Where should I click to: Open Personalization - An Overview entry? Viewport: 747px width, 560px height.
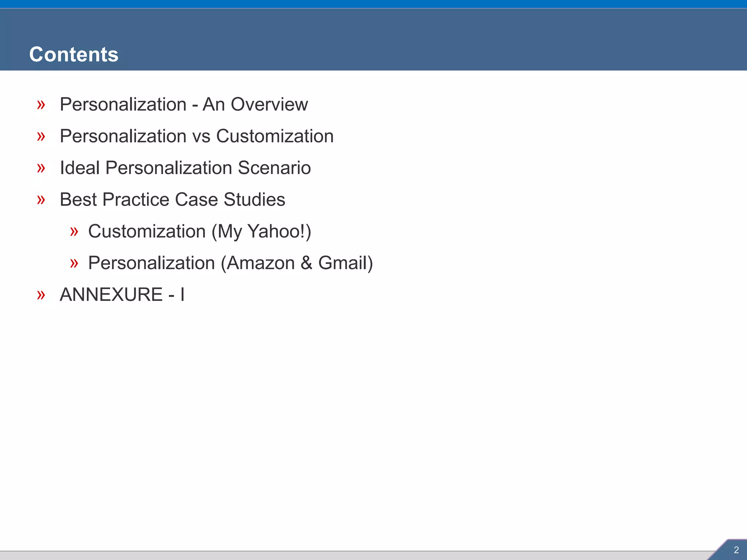[x=183, y=105]
